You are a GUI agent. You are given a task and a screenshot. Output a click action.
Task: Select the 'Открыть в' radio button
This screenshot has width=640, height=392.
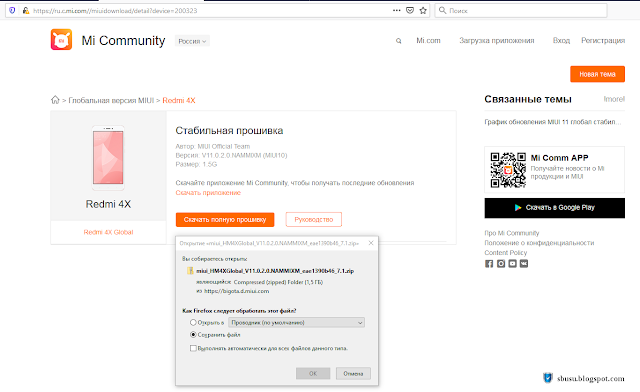(193, 322)
